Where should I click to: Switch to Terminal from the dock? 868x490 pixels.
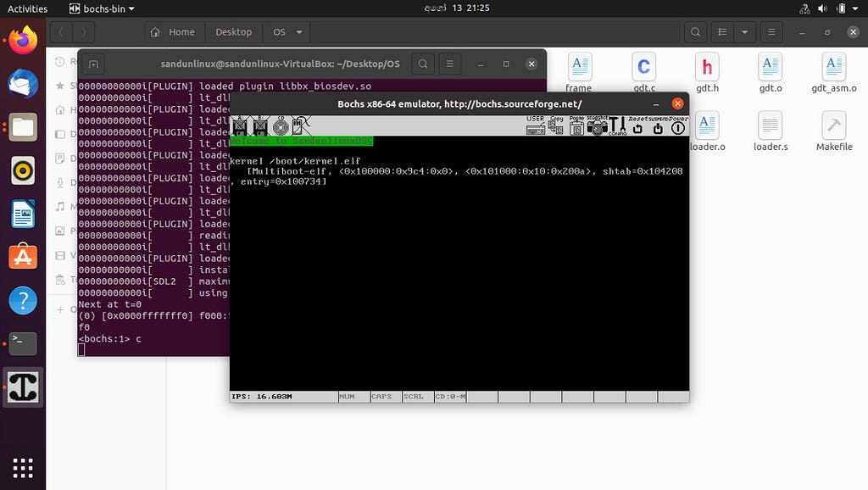[x=23, y=343]
